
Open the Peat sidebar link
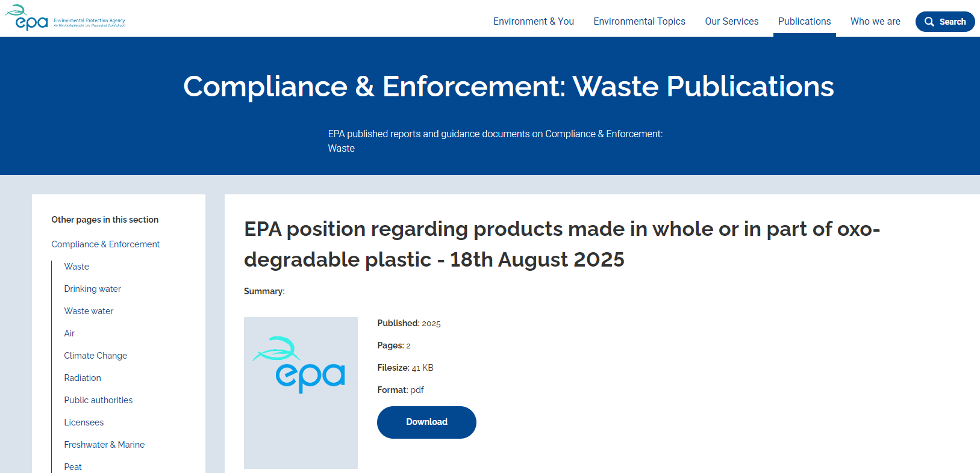[73, 466]
